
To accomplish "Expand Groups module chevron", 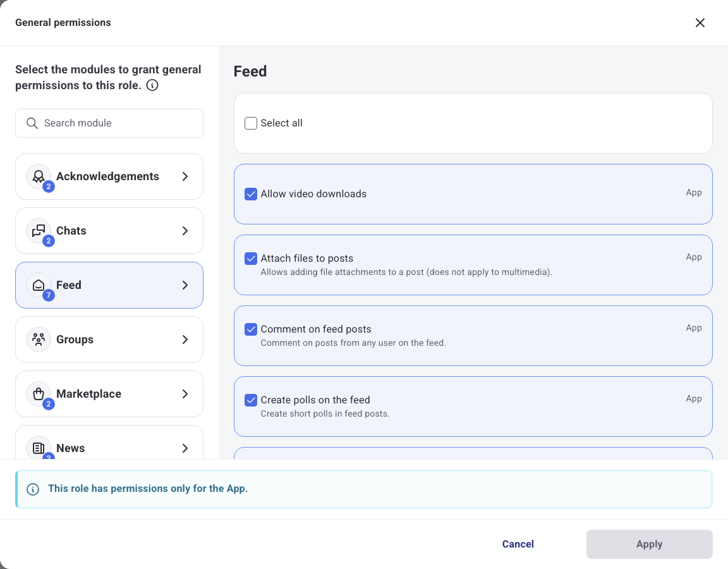I will click(185, 340).
